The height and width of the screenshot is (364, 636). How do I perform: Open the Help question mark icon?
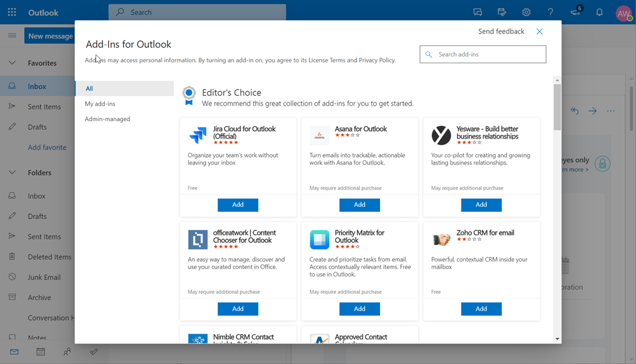(x=551, y=12)
